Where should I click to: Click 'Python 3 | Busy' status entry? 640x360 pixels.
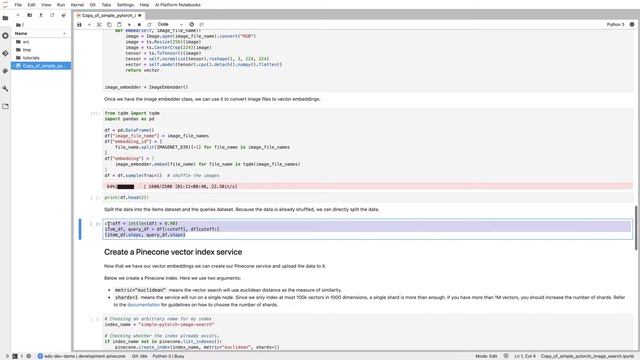[x=168, y=356]
